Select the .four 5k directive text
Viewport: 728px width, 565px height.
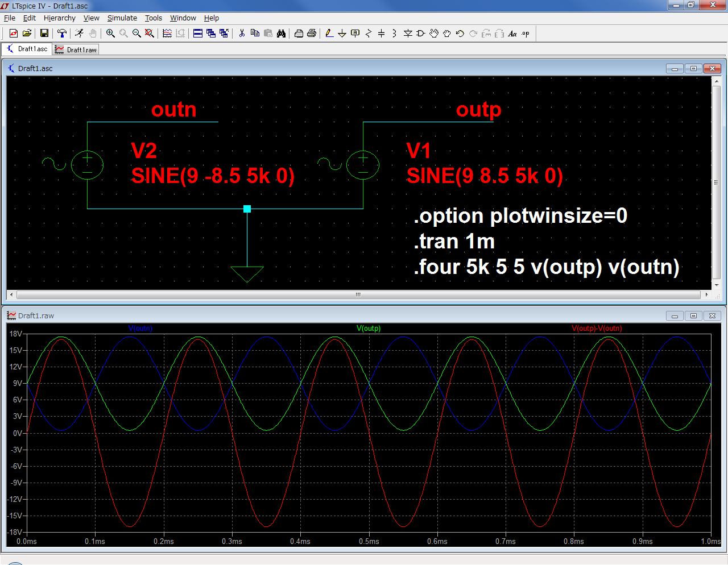tap(547, 267)
